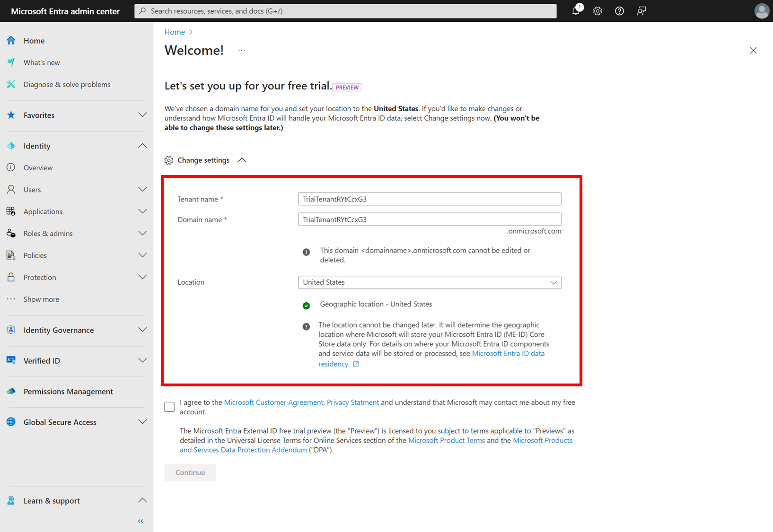
Task: Open Microsoft Customer Agreement link
Action: tap(273, 402)
